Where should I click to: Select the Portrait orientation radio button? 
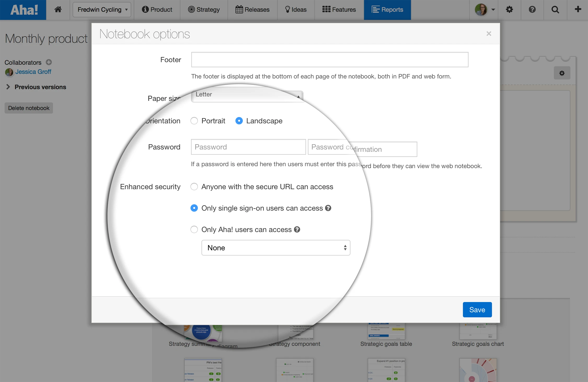(x=194, y=121)
